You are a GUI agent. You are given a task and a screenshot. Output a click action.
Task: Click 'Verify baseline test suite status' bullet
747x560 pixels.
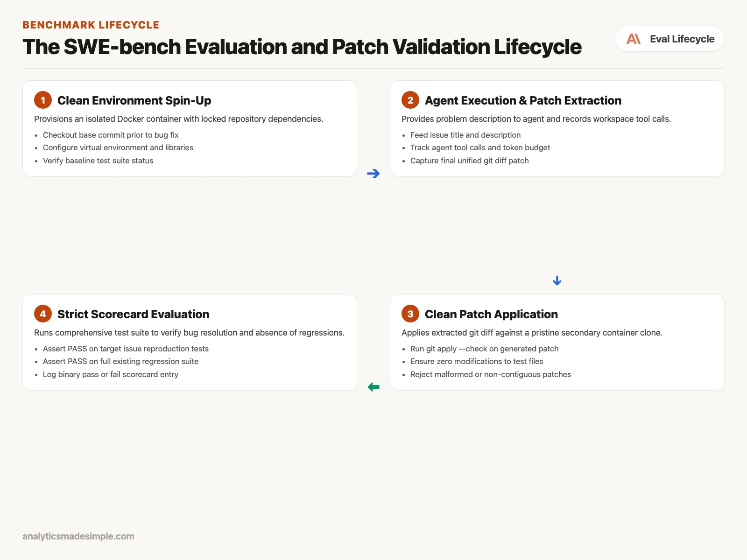pos(98,161)
